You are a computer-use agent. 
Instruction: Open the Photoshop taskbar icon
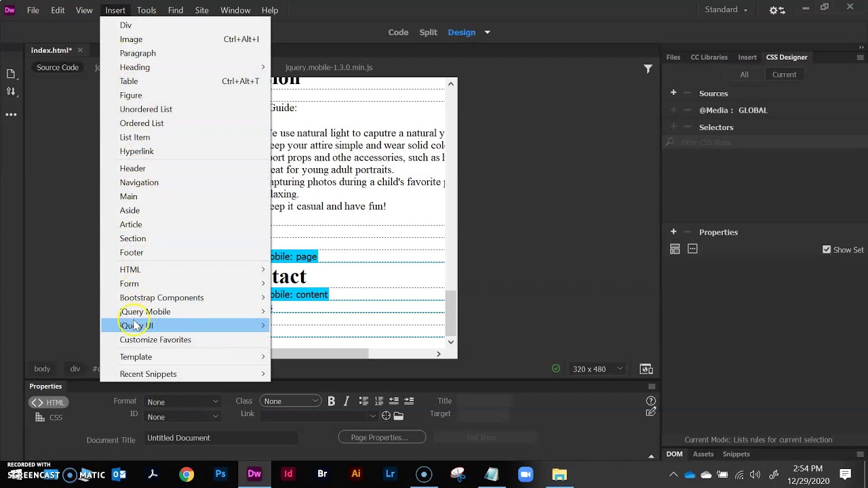(220, 474)
